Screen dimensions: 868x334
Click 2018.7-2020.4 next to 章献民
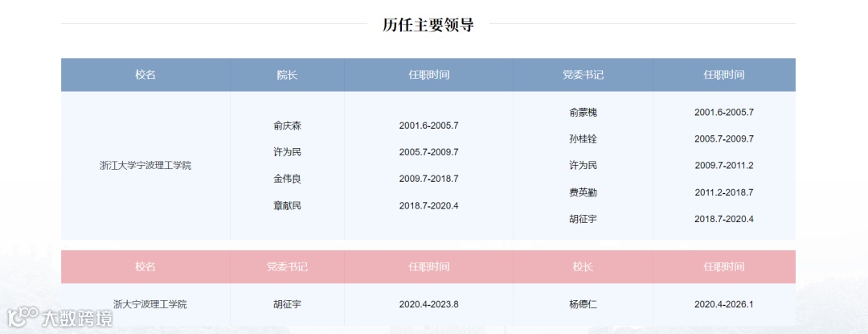428,205
